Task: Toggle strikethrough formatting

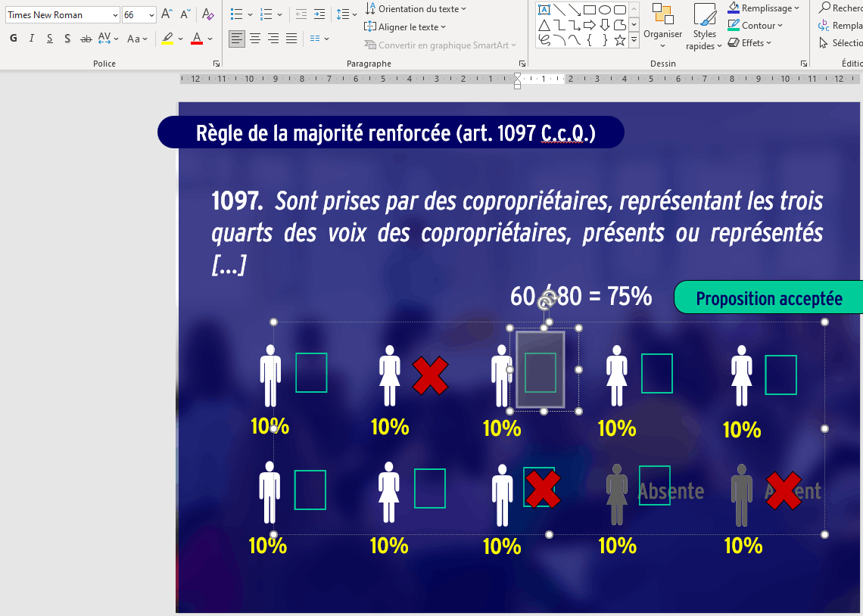Action: (x=86, y=38)
